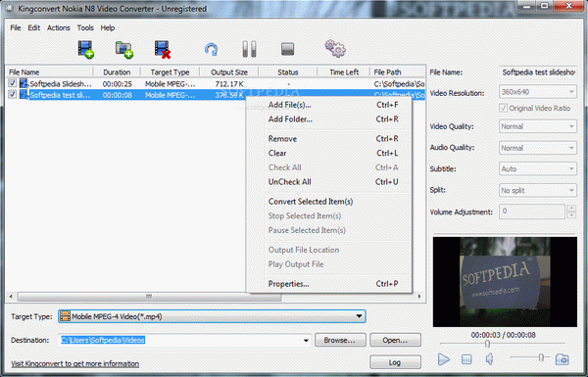588x377 pixels.
Task: Click the file list scroll right arrow
Action: pyautogui.click(x=419, y=297)
